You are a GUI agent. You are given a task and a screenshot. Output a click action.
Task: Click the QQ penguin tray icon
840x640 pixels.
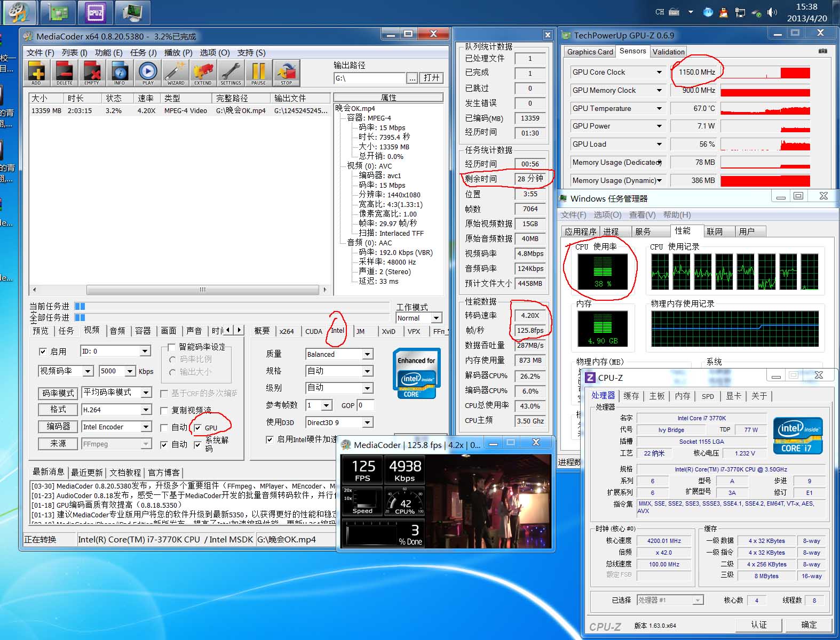[724, 12]
